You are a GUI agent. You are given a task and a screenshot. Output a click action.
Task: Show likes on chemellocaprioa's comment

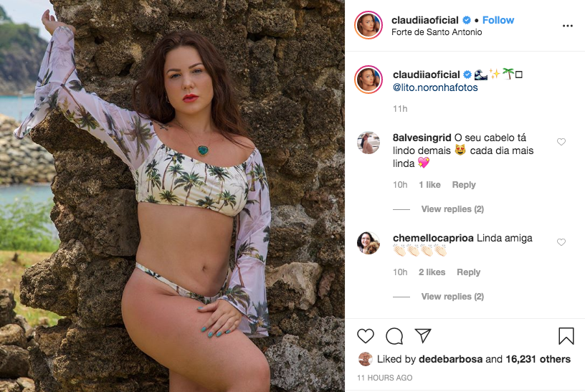pos(432,272)
